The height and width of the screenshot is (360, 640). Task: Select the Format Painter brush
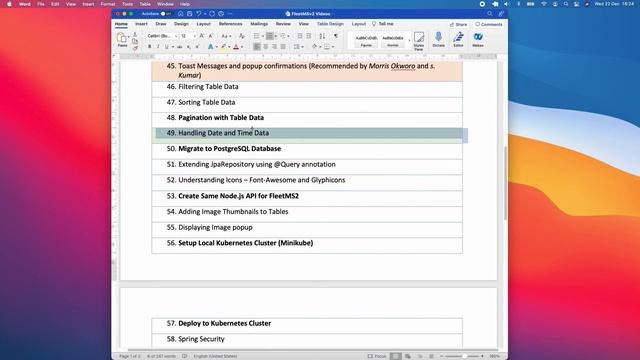135,48
